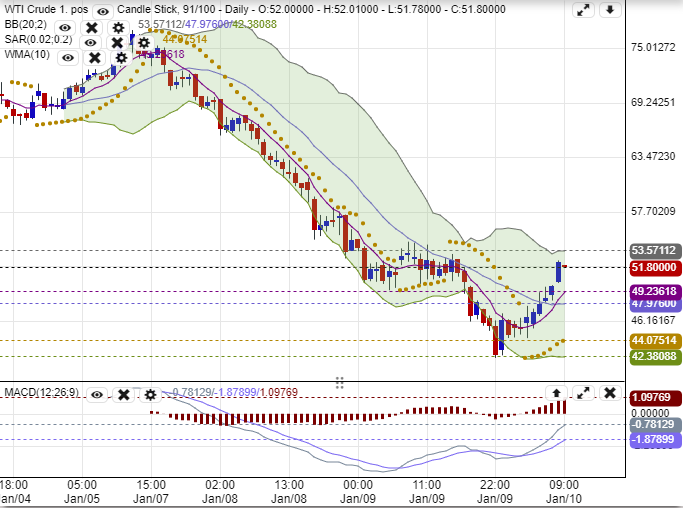Click the current price label 51.80000
The image size is (683, 508).
click(655, 268)
